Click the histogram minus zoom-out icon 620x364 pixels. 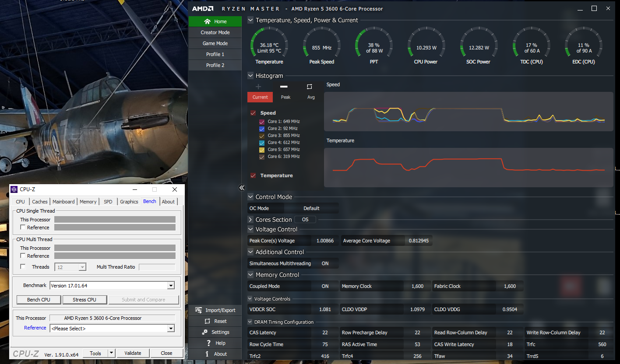pyautogui.click(x=284, y=87)
